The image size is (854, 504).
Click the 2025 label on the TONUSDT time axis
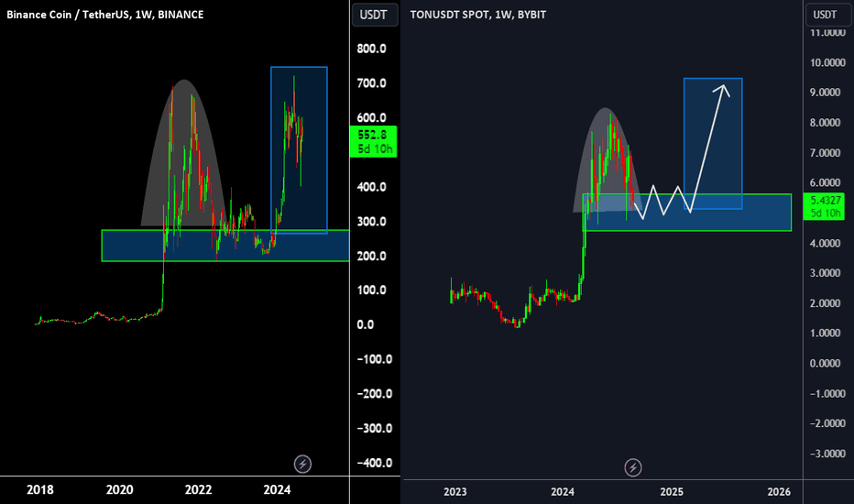click(x=672, y=492)
